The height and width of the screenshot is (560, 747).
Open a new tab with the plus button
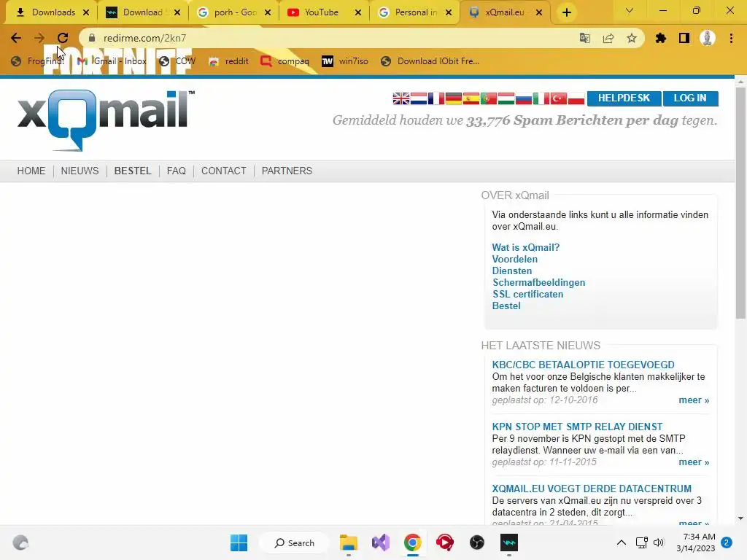point(566,12)
